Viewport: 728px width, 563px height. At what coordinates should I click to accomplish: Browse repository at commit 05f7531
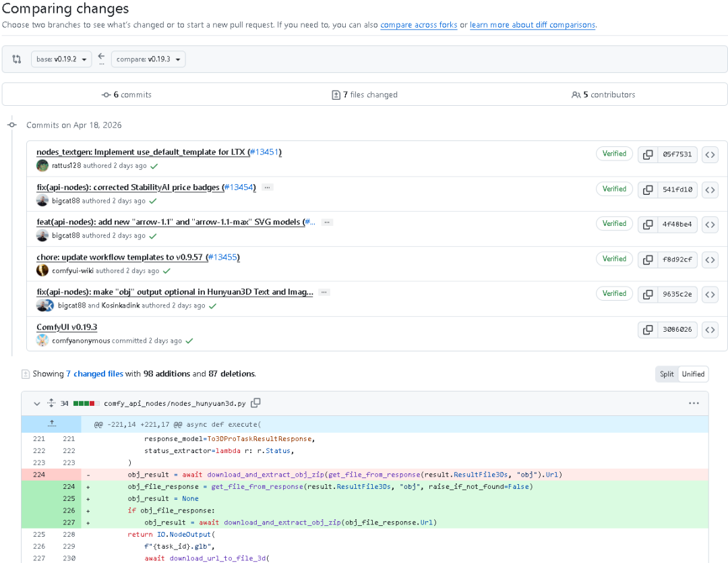(710, 154)
